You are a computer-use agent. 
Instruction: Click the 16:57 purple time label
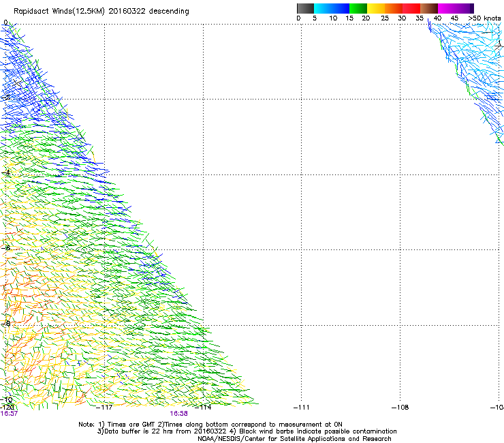9,414
